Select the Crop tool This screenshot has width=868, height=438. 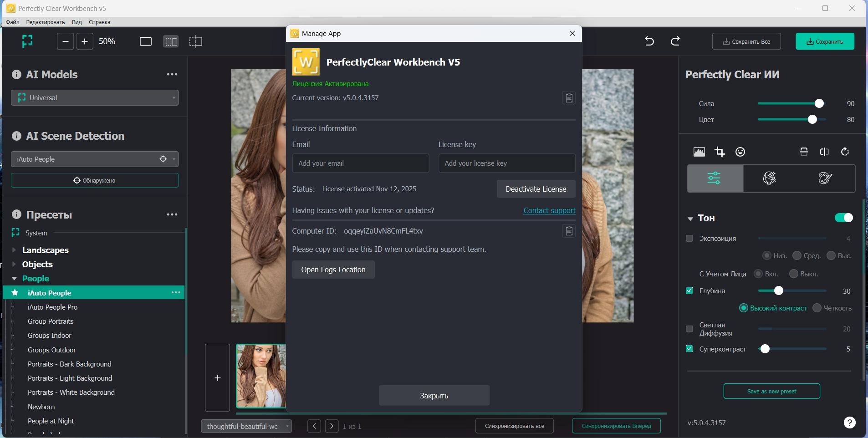720,152
